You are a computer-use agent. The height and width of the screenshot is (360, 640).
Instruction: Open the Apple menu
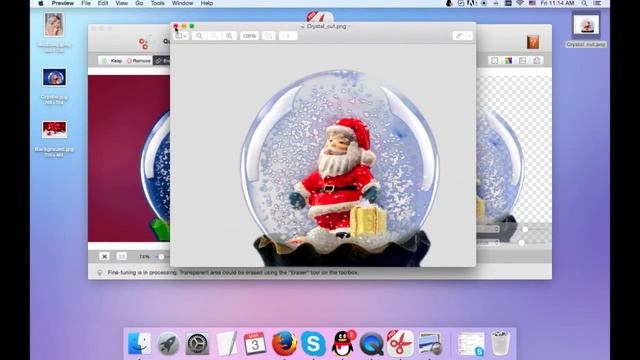(x=40, y=3)
